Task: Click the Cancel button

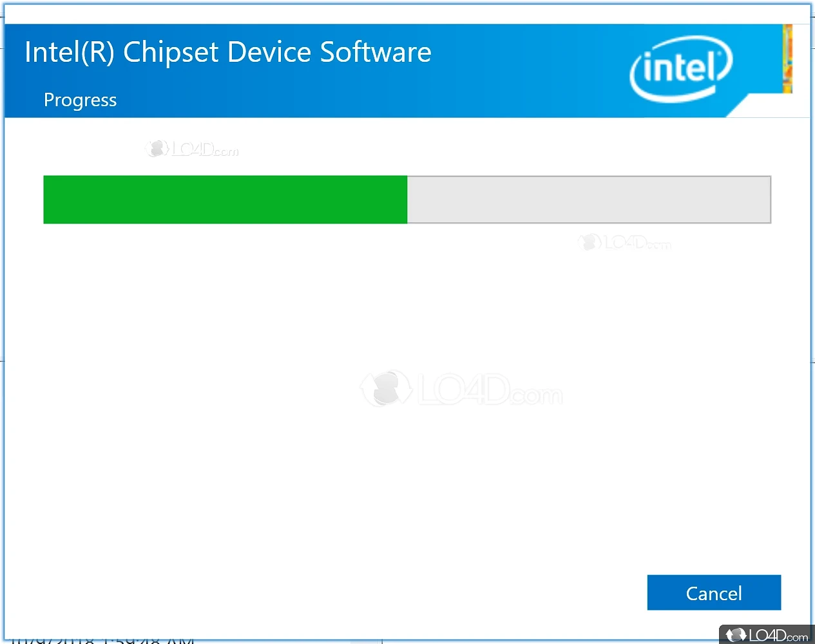Action: point(714,592)
